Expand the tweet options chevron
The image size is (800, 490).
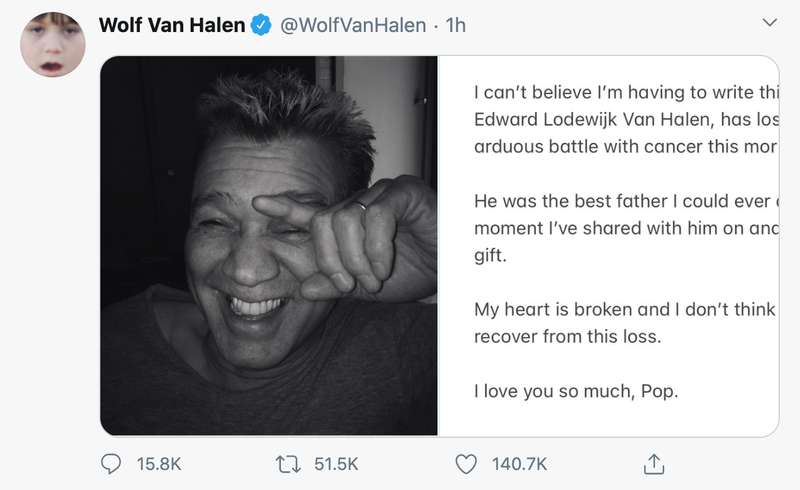pyautogui.click(x=769, y=22)
